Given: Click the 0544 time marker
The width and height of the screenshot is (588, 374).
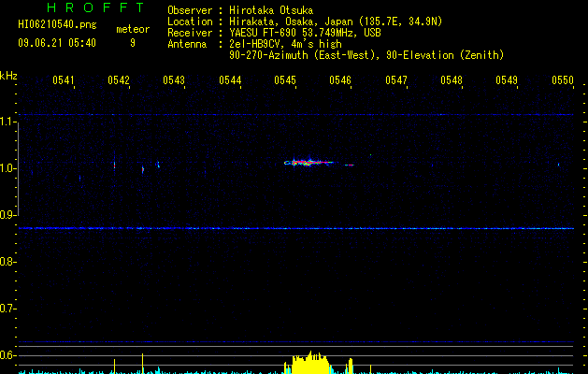Looking at the screenshot, I should [230, 80].
